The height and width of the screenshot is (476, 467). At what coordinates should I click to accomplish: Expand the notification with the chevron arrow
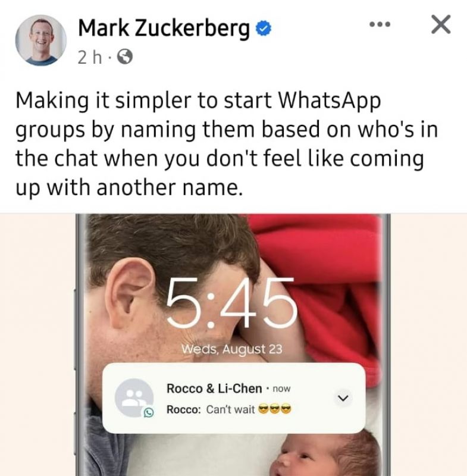tap(343, 397)
